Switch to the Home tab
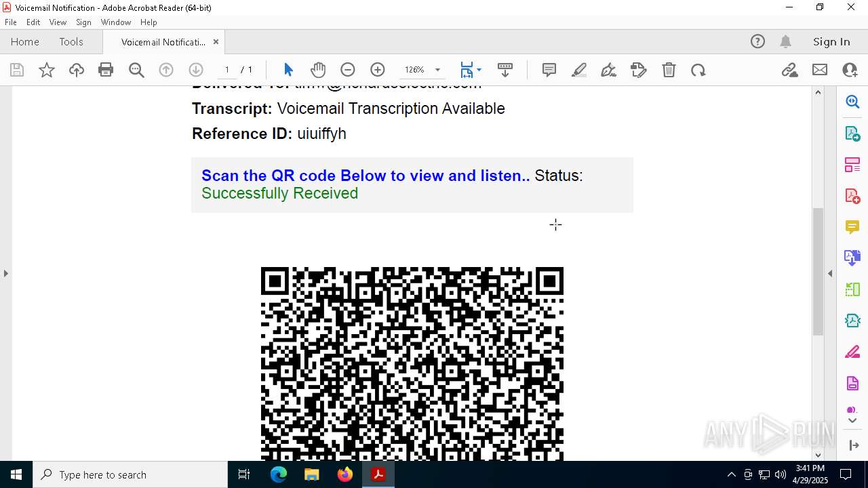 tap(25, 42)
